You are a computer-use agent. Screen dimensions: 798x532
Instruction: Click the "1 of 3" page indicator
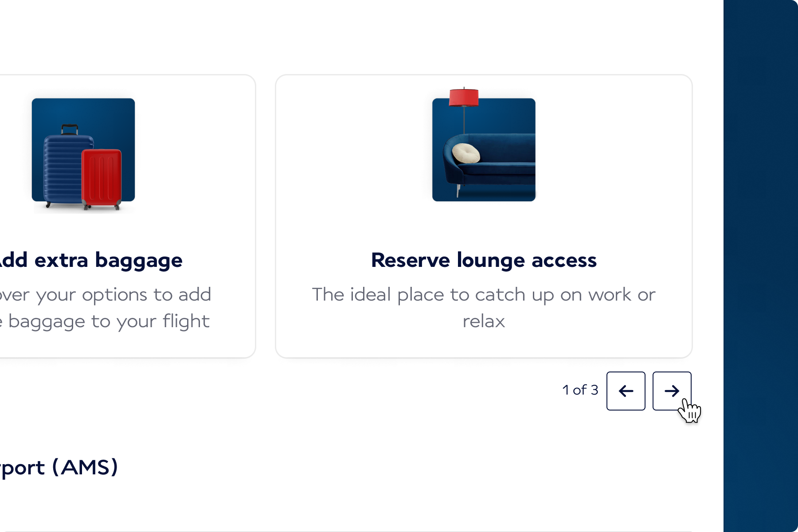click(580, 390)
